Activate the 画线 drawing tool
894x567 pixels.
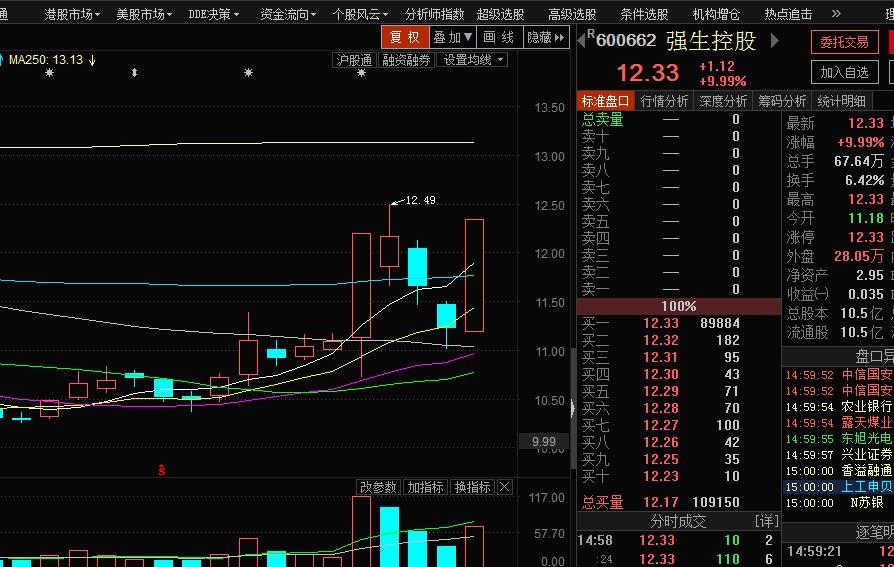(x=499, y=38)
